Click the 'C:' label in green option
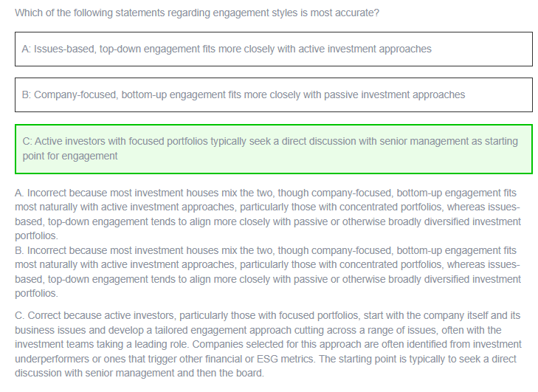The width and height of the screenshot is (538, 392). [x=27, y=141]
